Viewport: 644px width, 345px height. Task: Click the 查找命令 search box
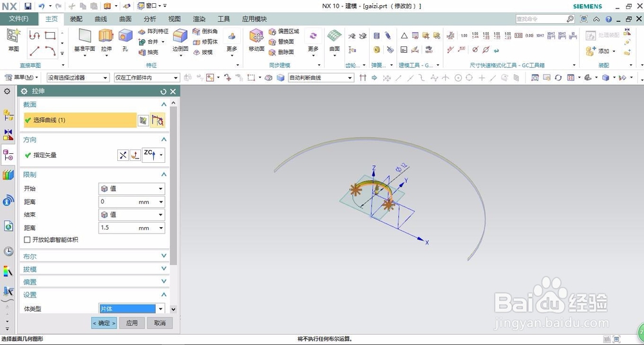(545, 19)
